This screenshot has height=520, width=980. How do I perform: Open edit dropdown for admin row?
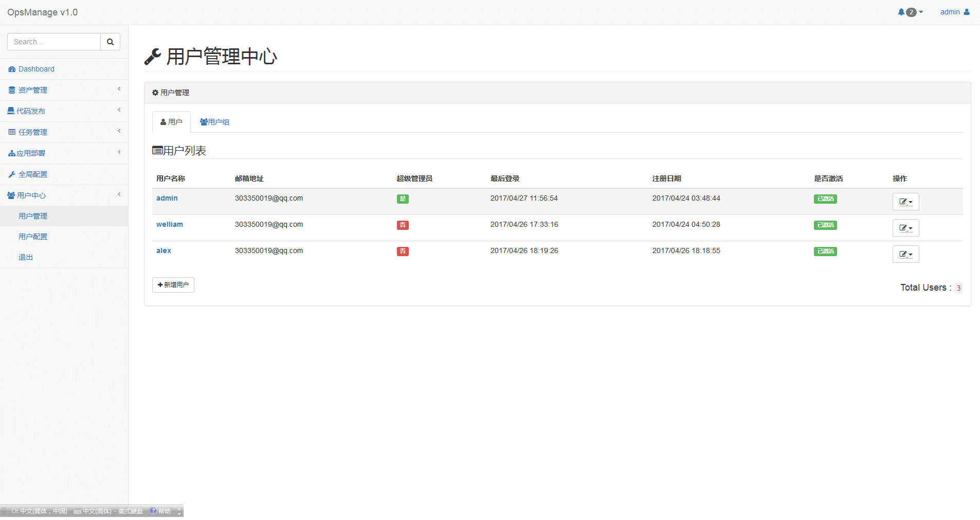[x=905, y=202]
